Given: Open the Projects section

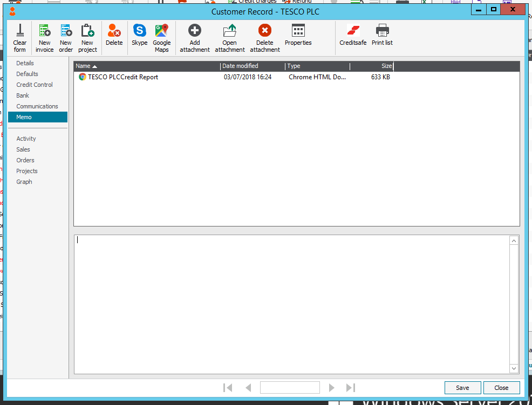Looking at the screenshot, I should coord(27,171).
